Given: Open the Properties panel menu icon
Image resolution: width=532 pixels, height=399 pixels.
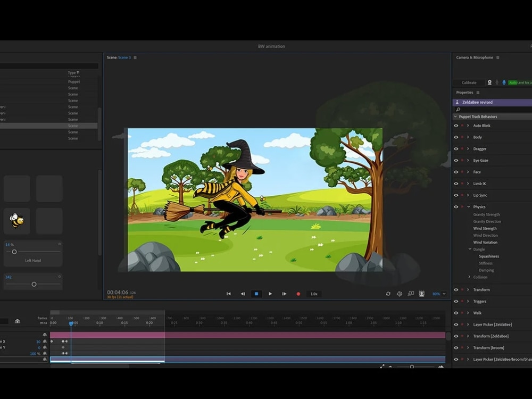Looking at the screenshot, I should point(478,92).
